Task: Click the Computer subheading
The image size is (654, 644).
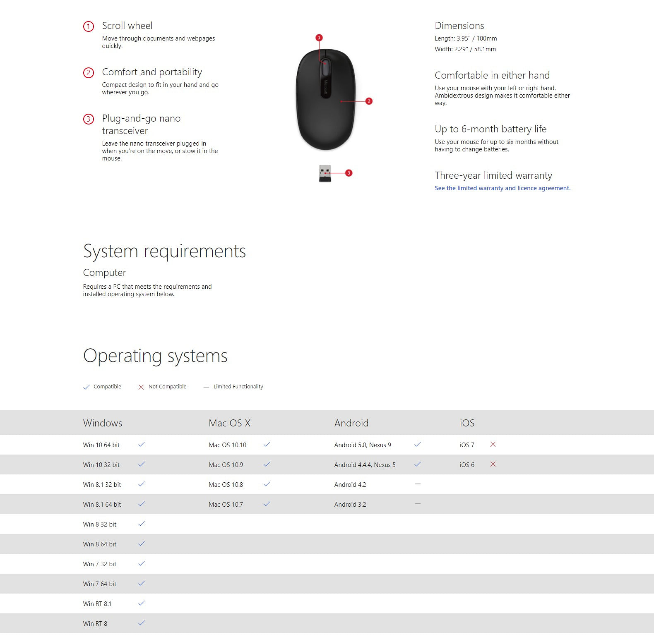Action: pos(104,273)
